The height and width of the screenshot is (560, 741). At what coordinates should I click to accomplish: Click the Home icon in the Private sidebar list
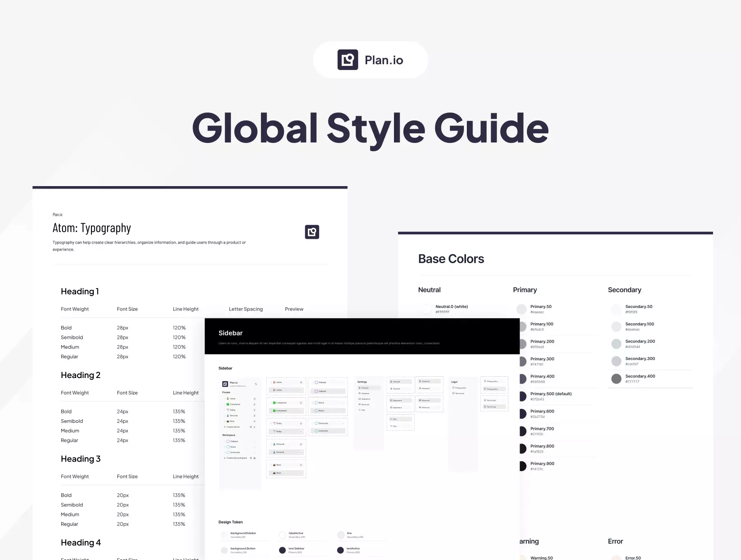click(228, 399)
